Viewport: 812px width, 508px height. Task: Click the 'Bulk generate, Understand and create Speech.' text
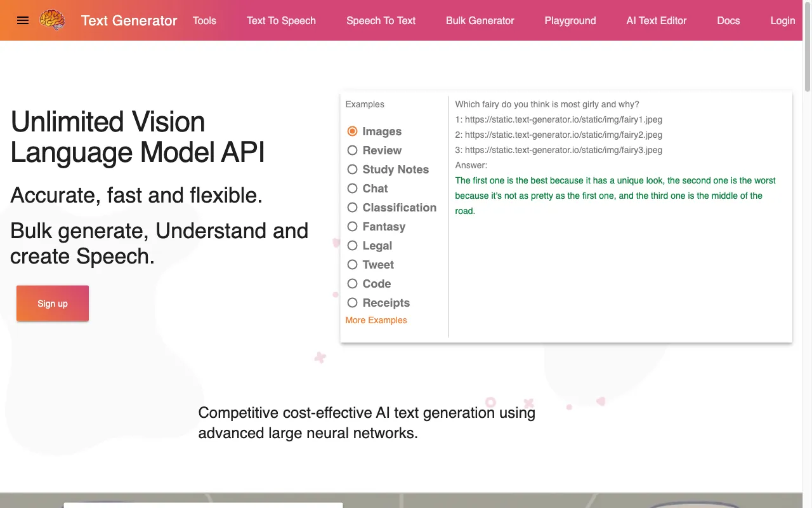point(159,243)
